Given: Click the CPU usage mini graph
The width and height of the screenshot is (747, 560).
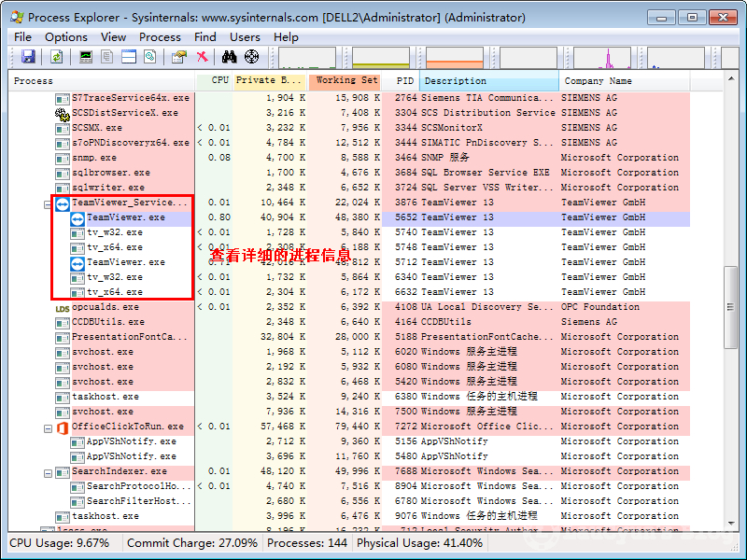Looking at the screenshot, I should pyautogui.click(x=307, y=58).
